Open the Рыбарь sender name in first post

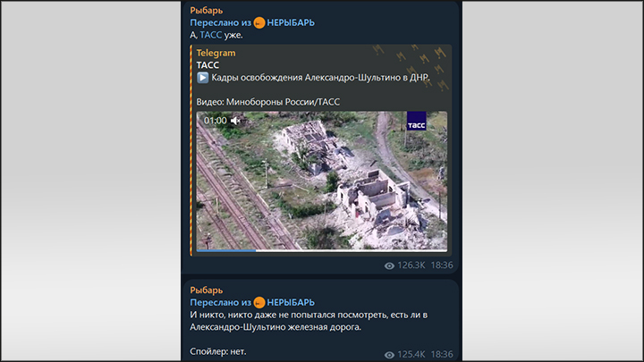click(x=207, y=10)
